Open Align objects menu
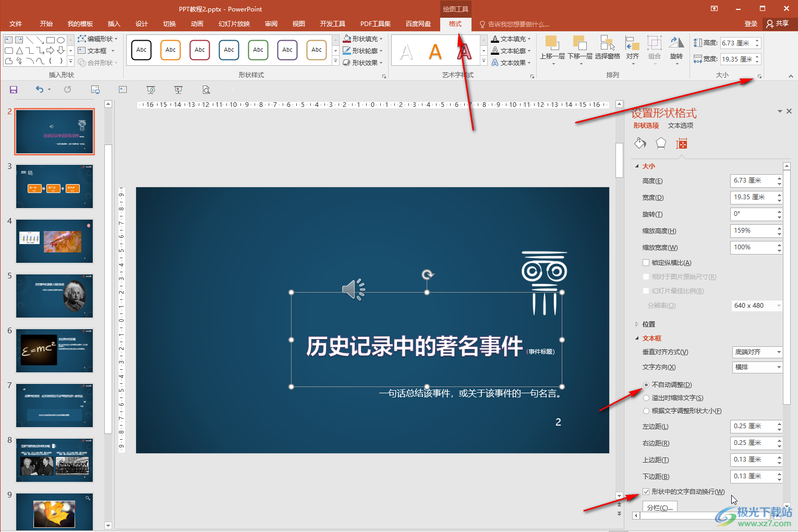 [633, 50]
